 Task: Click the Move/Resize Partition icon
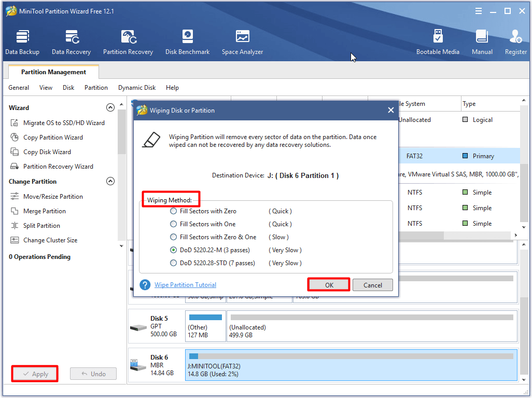tap(14, 196)
